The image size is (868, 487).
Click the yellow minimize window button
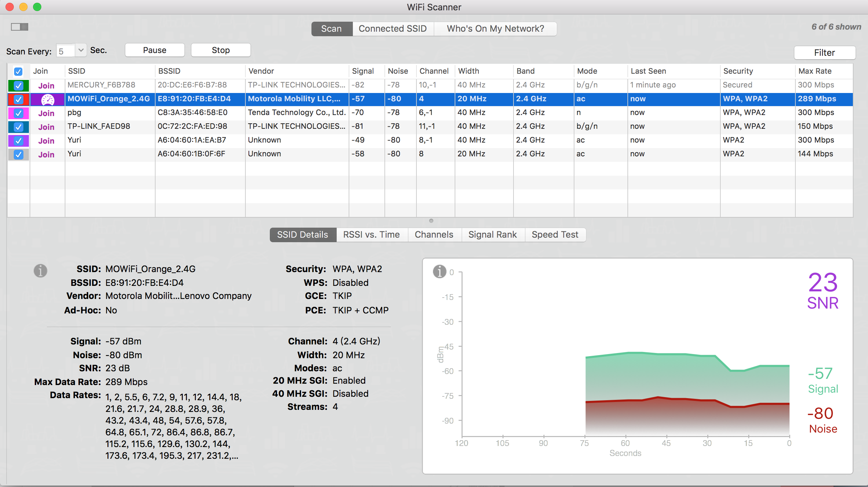(x=23, y=7)
